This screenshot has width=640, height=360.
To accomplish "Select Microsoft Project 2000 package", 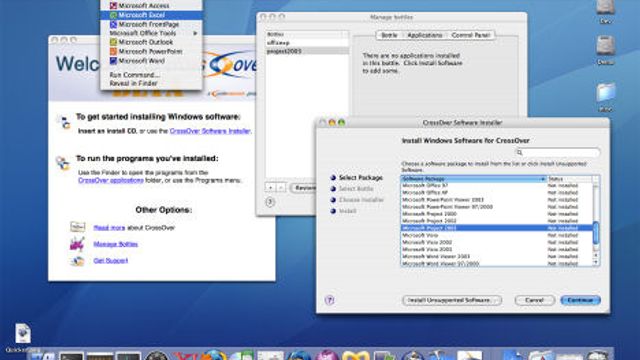I will 497,214.
